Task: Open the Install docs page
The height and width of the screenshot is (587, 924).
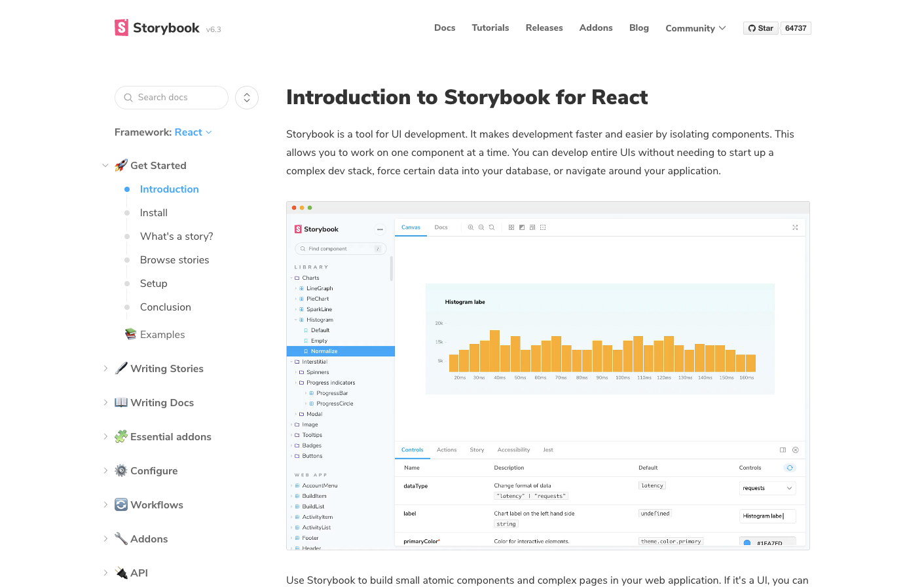Action: click(154, 213)
